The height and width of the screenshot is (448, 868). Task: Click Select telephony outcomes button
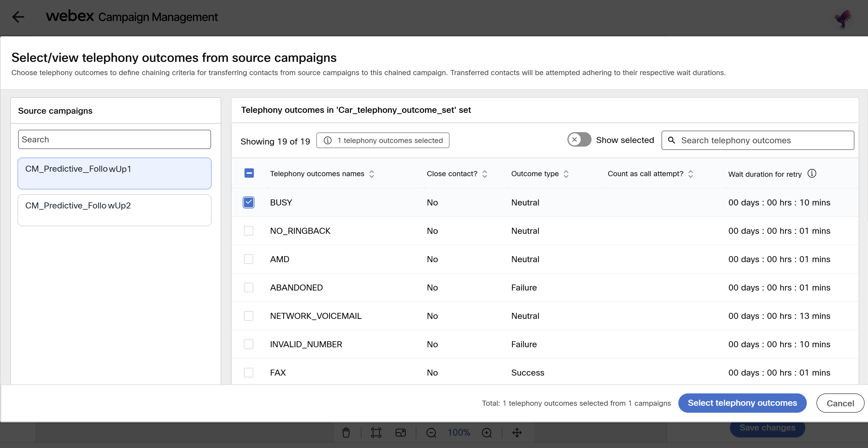742,403
